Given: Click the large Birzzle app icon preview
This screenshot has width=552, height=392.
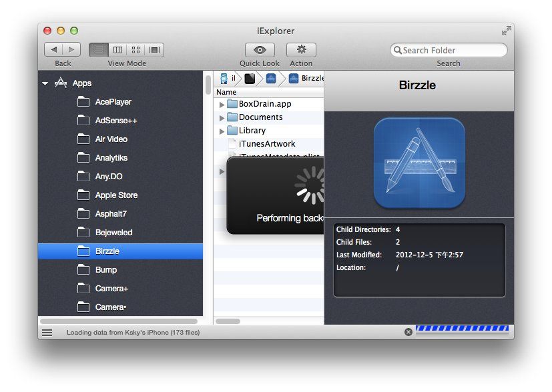Looking at the screenshot, I should (419, 163).
